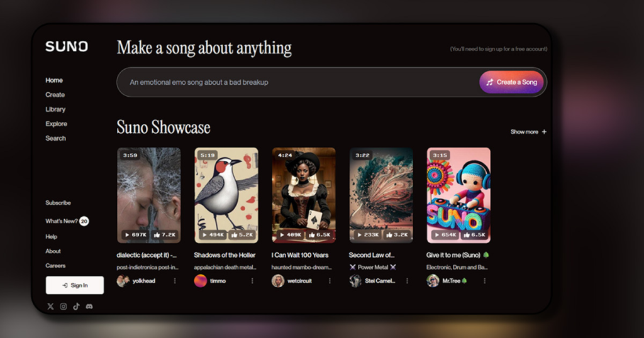Open the Instagram social icon
Viewport: 644px width, 338px height.
click(64, 307)
